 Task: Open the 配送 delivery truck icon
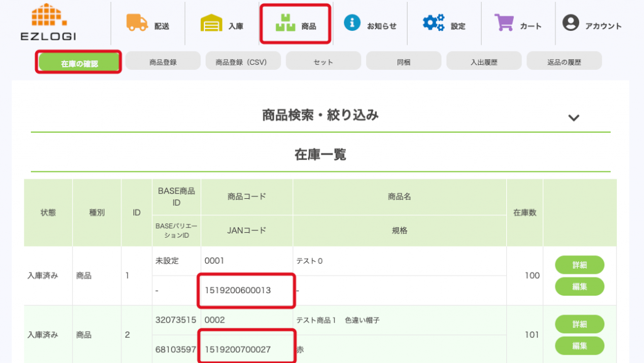[136, 23]
